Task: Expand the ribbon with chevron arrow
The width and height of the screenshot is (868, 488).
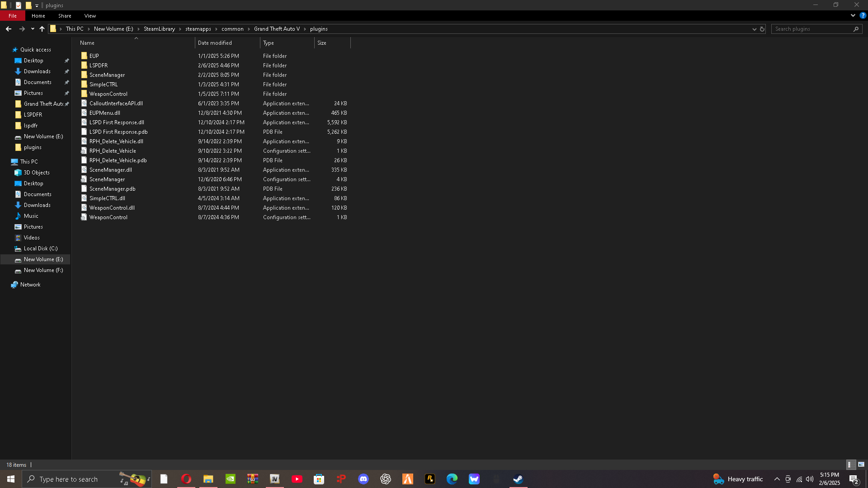Action: [x=853, y=15]
